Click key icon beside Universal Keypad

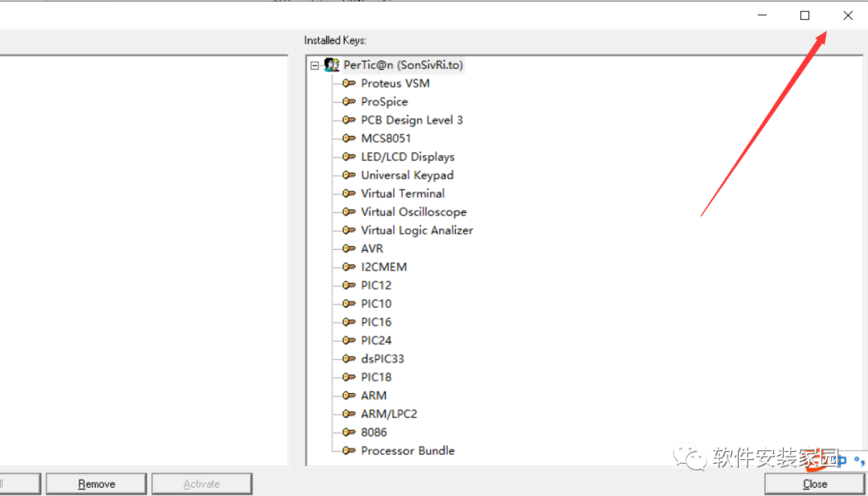pyautogui.click(x=349, y=175)
